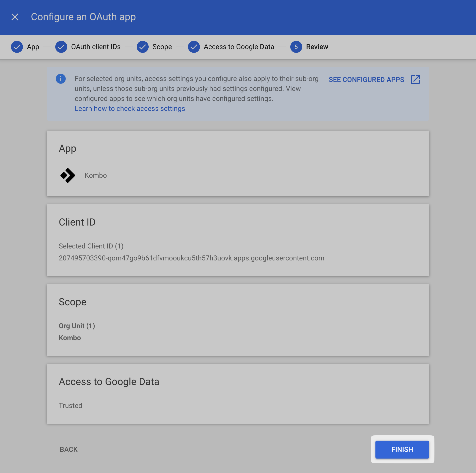Click the App step checkmark icon

click(x=17, y=47)
